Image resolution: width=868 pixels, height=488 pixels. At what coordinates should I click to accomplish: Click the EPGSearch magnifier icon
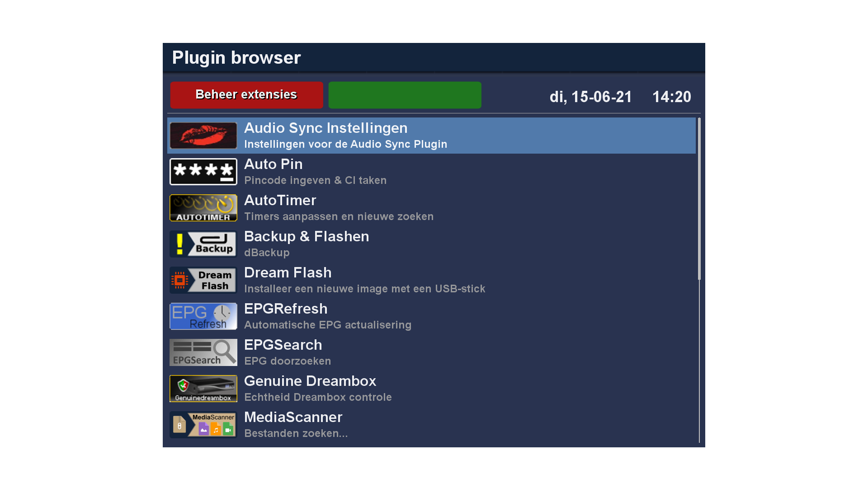pos(203,352)
